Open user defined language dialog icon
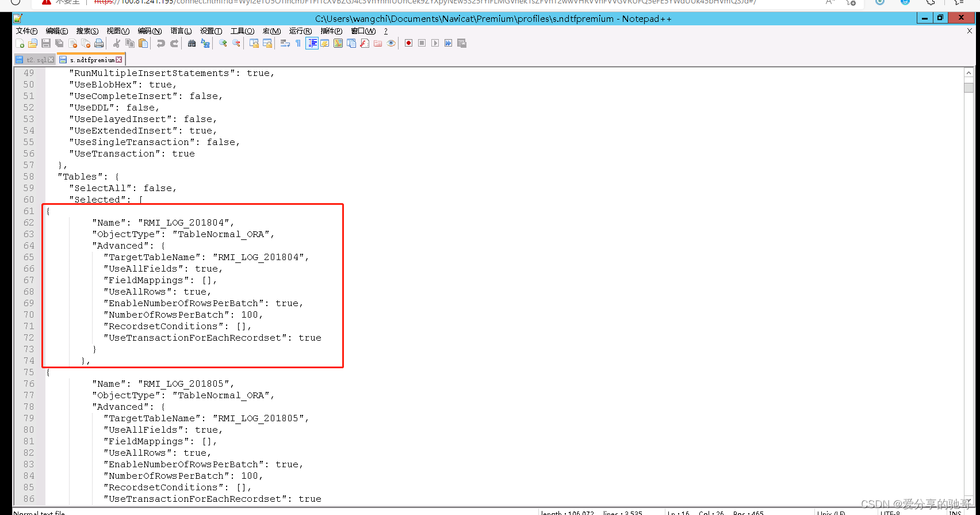This screenshot has height=515, width=980. point(325,43)
